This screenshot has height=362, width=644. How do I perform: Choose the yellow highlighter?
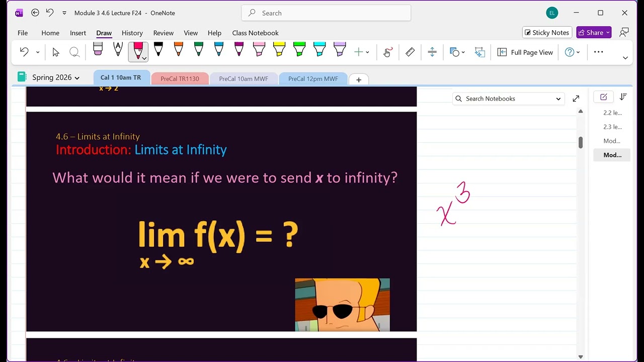[279, 49]
